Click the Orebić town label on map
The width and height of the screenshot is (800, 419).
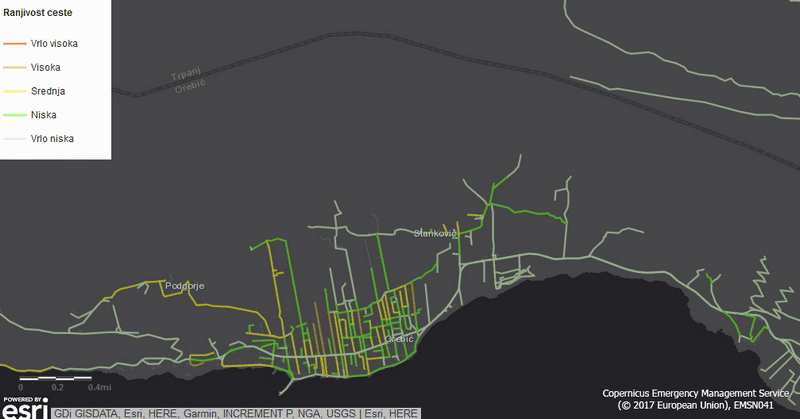tap(400, 339)
